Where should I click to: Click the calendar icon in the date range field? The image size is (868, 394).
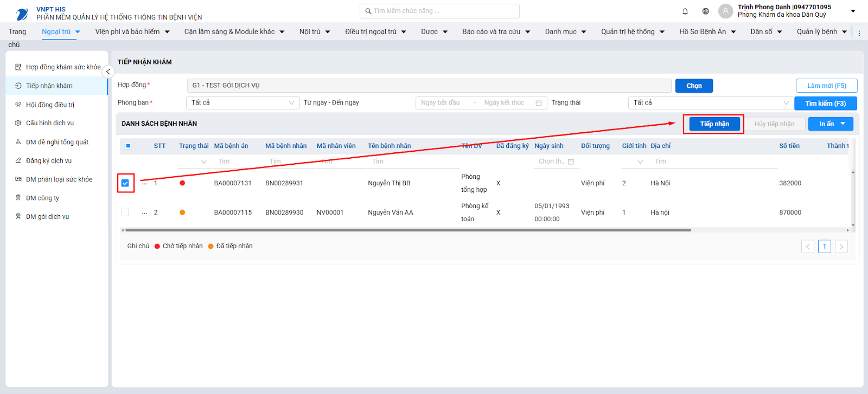point(539,103)
